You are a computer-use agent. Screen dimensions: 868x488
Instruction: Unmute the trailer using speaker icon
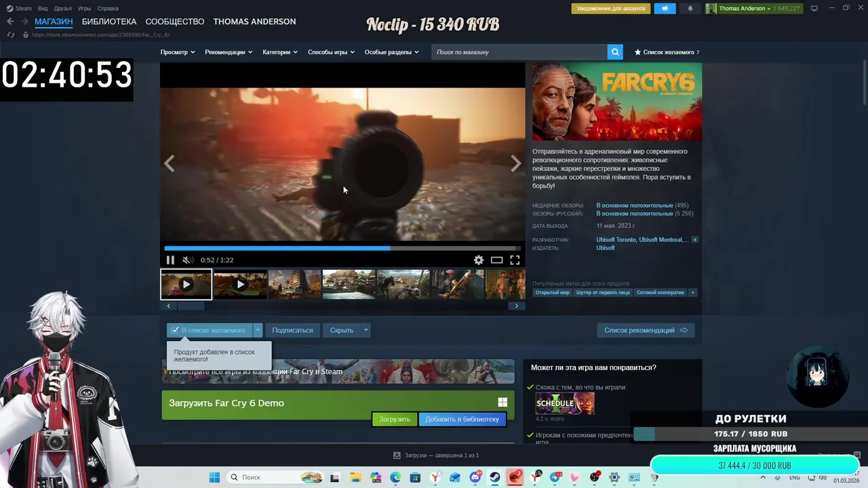(x=188, y=260)
